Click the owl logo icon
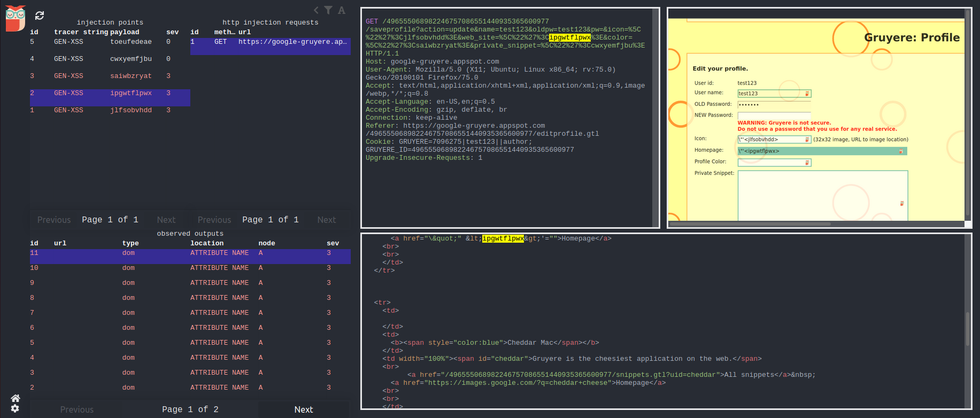Image resolution: width=980 pixels, height=418 pixels. [16, 19]
